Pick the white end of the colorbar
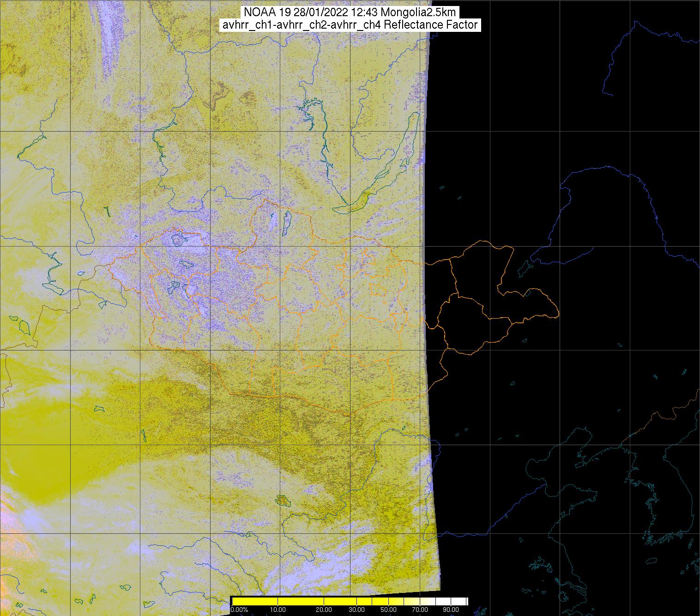The height and width of the screenshot is (616, 700). [x=462, y=601]
